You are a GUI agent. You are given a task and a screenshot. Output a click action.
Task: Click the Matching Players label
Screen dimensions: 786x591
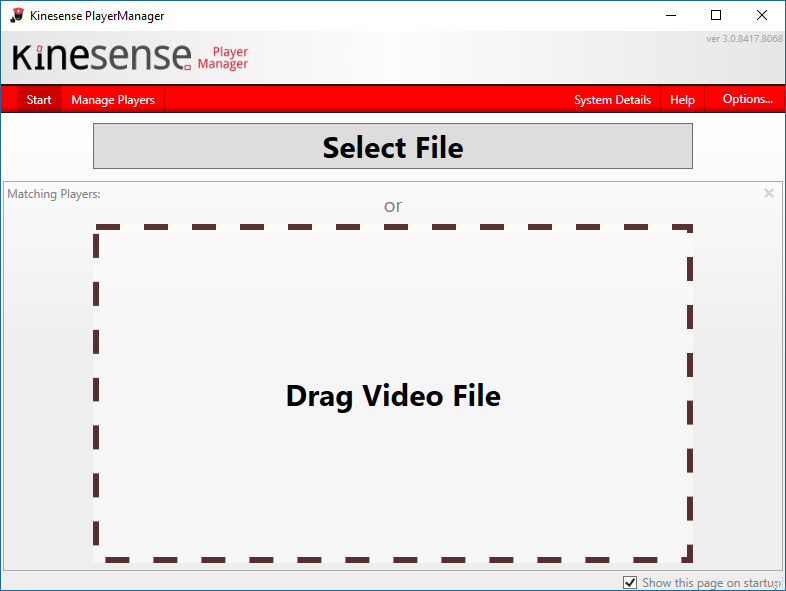54,194
